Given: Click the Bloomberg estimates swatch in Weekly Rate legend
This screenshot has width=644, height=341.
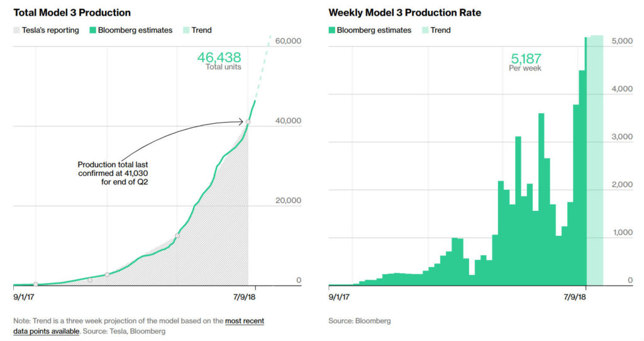Looking at the screenshot, I should tap(332, 30).
